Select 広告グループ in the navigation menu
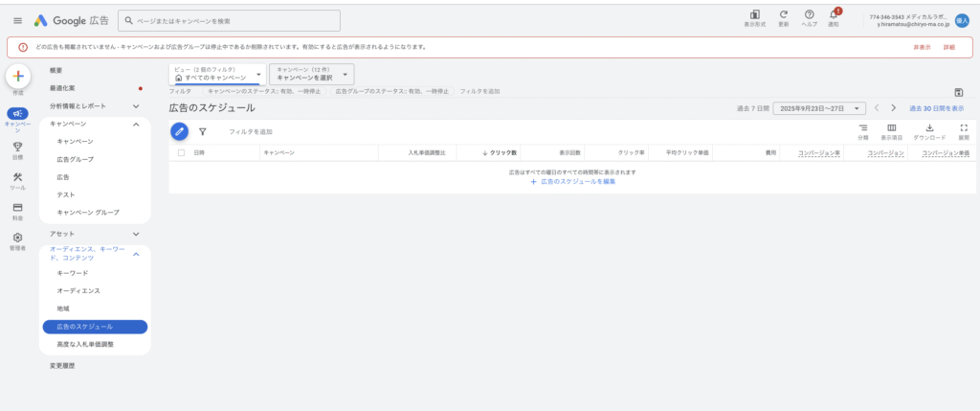This screenshot has width=980, height=411. 75,159
